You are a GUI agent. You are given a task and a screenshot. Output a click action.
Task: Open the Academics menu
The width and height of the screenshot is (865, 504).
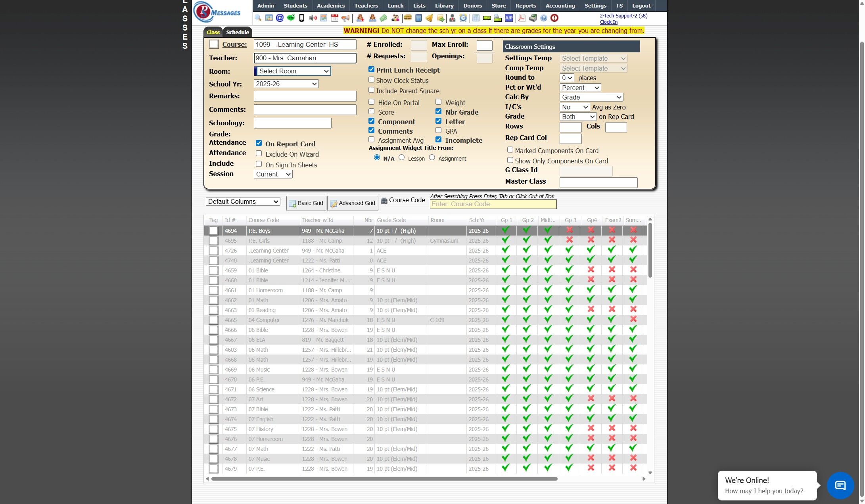coord(330,6)
